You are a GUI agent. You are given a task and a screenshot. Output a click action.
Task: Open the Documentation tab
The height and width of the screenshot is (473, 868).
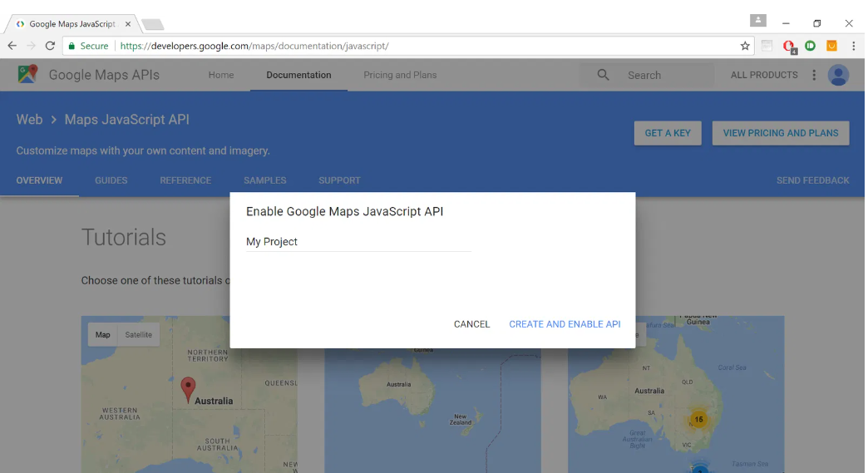coord(298,75)
